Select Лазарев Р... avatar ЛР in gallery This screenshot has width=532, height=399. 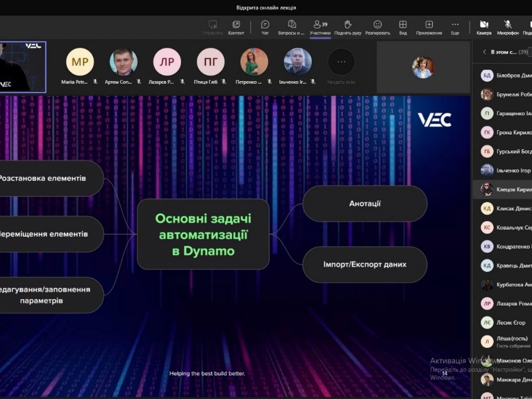[167, 62]
